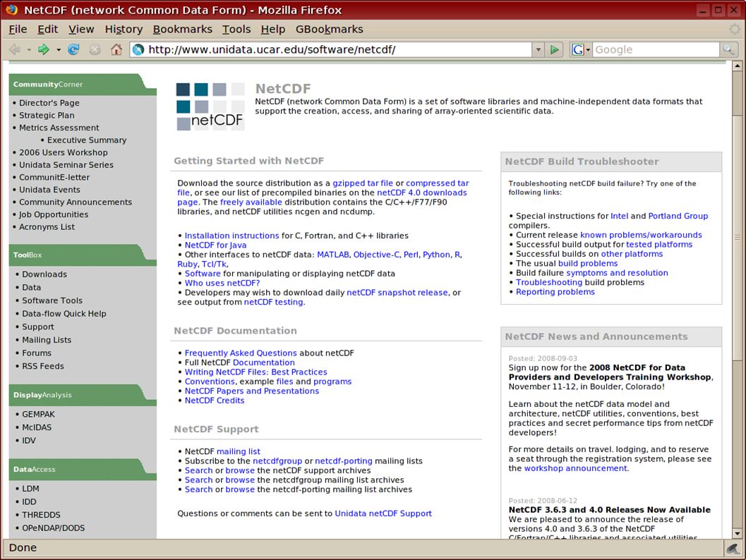Open the Acronyms List sidebar link
Screen dimensions: 746x560
47,227
